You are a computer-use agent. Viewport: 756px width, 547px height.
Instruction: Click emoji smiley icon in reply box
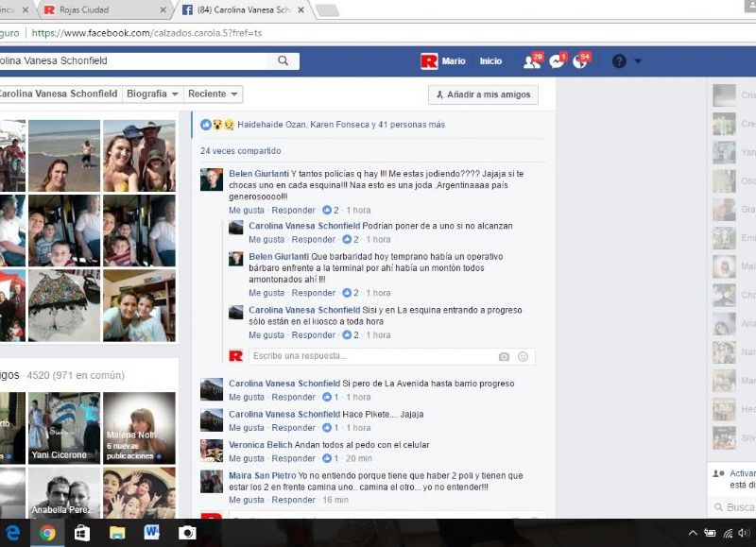(524, 356)
